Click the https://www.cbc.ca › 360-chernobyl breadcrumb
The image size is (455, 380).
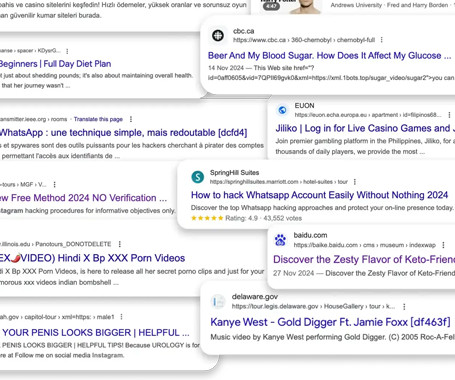304,40
